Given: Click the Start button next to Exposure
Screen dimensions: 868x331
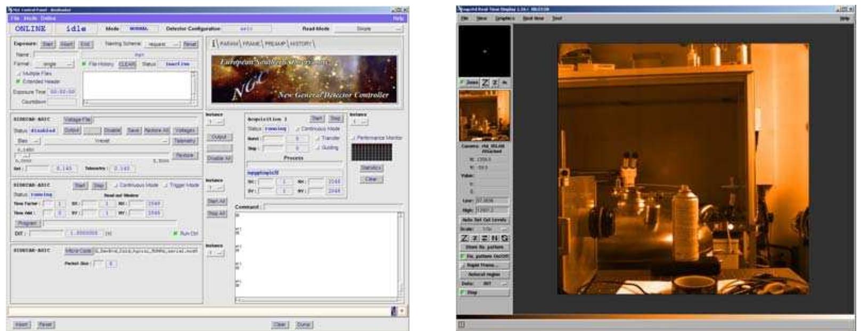Looking at the screenshot, I should point(48,44).
